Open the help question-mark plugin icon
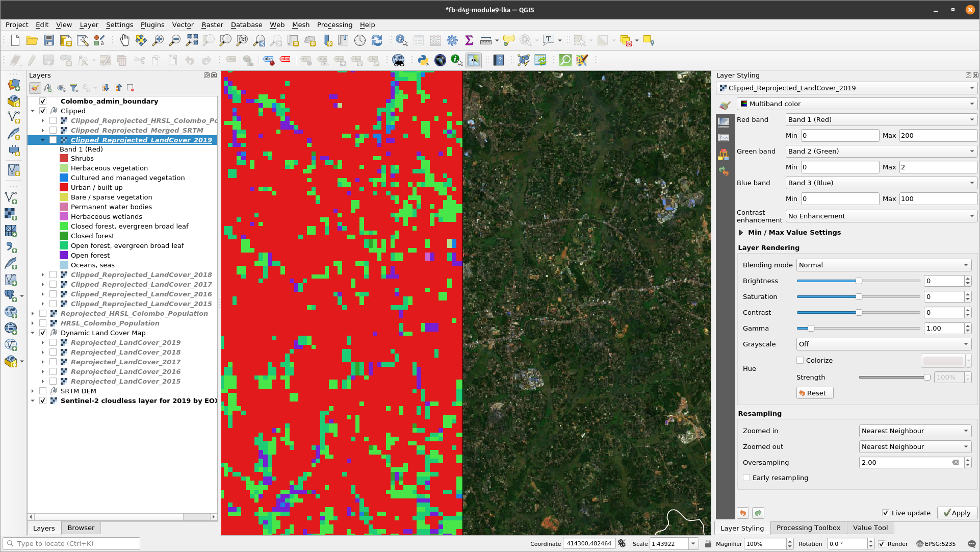 (499, 60)
